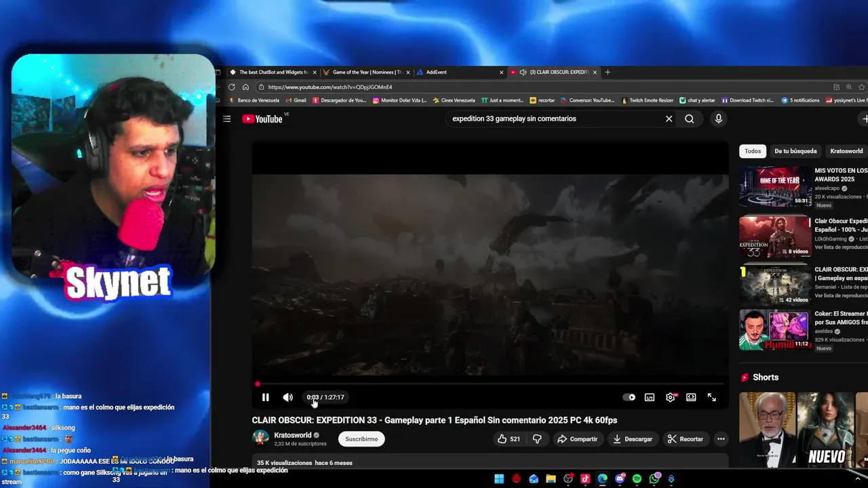Open a new browser tab
The height and width of the screenshot is (488, 868).
[x=608, y=72]
